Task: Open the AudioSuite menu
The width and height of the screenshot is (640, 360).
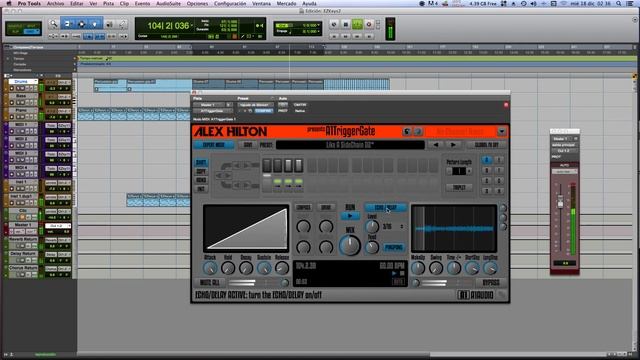Action: click(168, 3)
